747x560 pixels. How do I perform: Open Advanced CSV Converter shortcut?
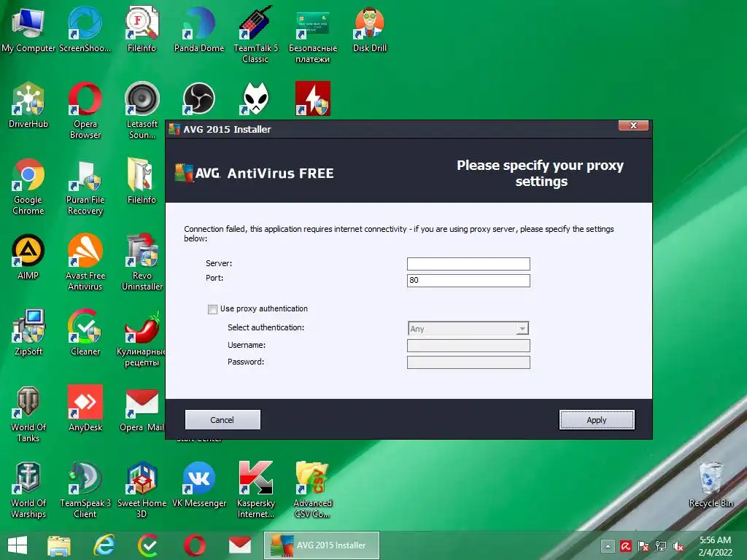coord(312,489)
